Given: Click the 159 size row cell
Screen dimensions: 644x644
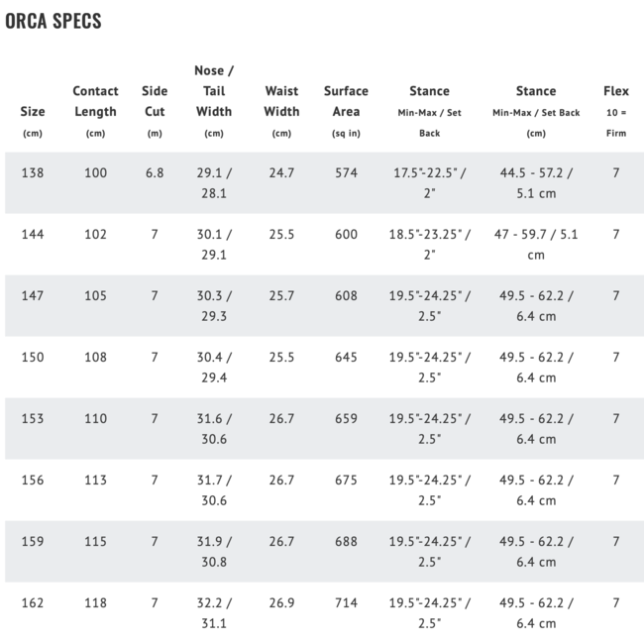Looking at the screenshot, I should point(33,541).
